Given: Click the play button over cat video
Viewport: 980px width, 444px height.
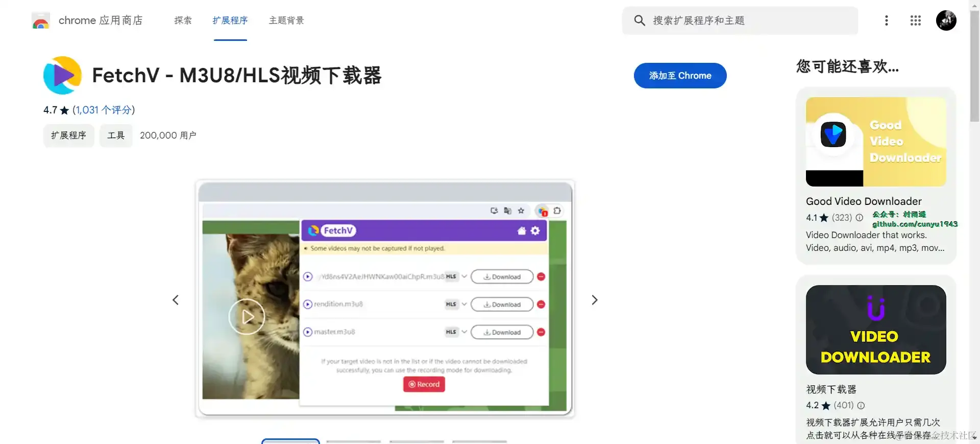Looking at the screenshot, I should [x=247, y=317].
